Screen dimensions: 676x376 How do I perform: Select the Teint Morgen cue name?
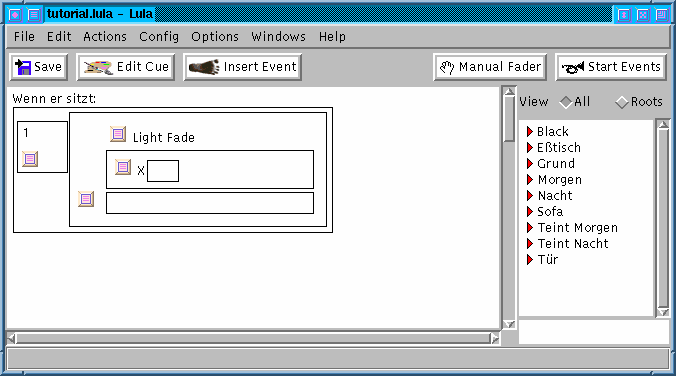(x=578, y=228)
